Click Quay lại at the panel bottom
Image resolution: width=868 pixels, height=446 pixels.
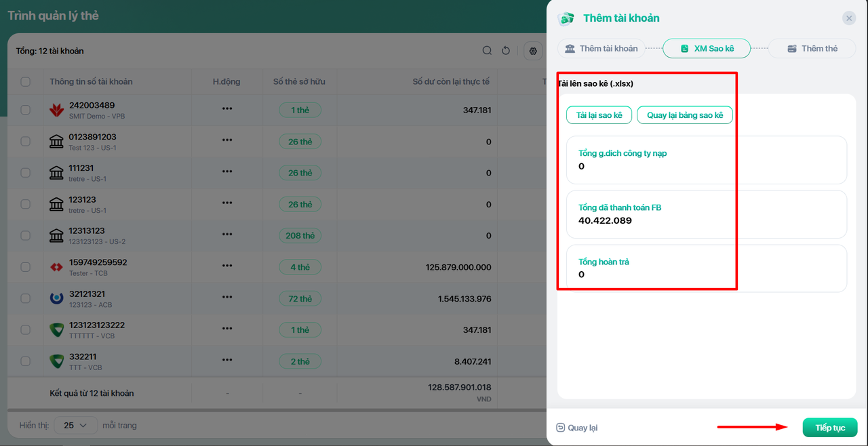pos(577,428)
